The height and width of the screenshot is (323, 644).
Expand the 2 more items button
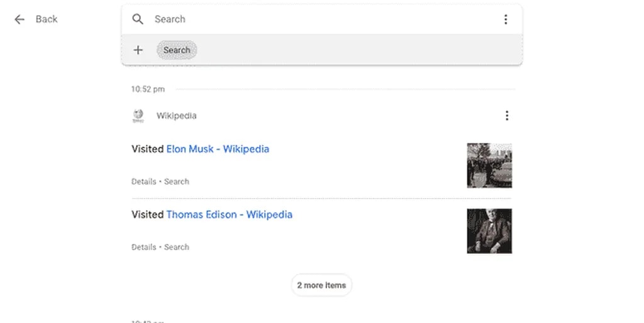[x=321, y=285]
